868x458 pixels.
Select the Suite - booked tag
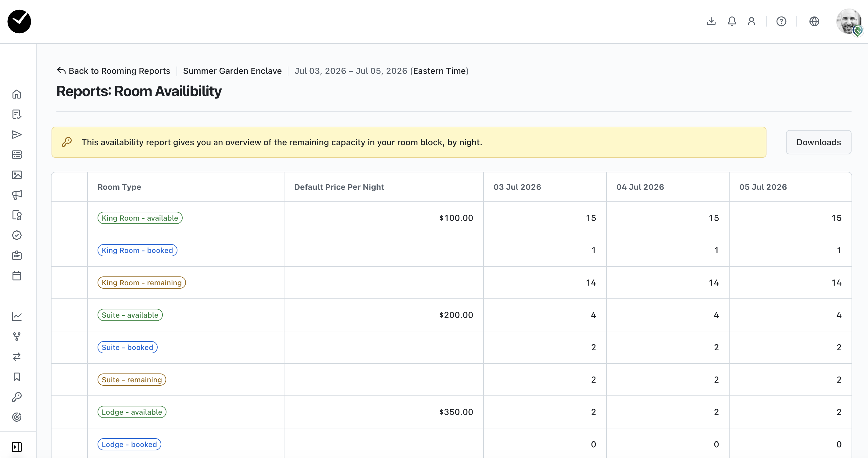pos(127,347)
